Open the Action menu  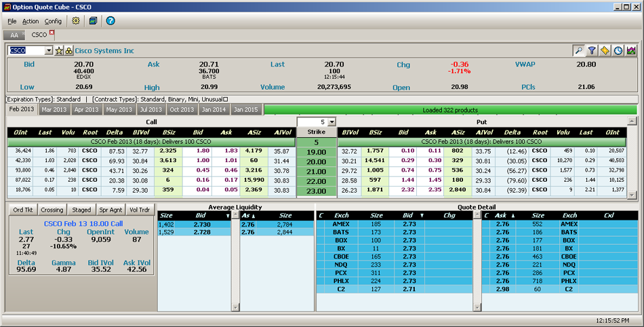coord(31,21)
